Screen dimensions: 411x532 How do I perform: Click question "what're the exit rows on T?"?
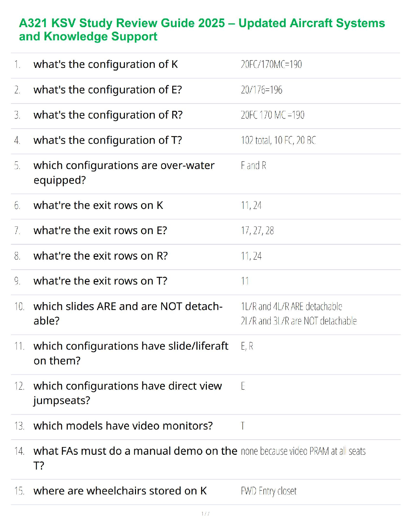[x=100, y=281]
